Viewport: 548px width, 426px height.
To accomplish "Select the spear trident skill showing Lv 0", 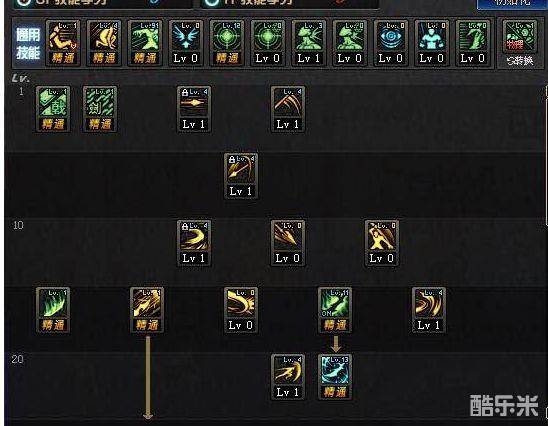I will [x=288, y=243].
